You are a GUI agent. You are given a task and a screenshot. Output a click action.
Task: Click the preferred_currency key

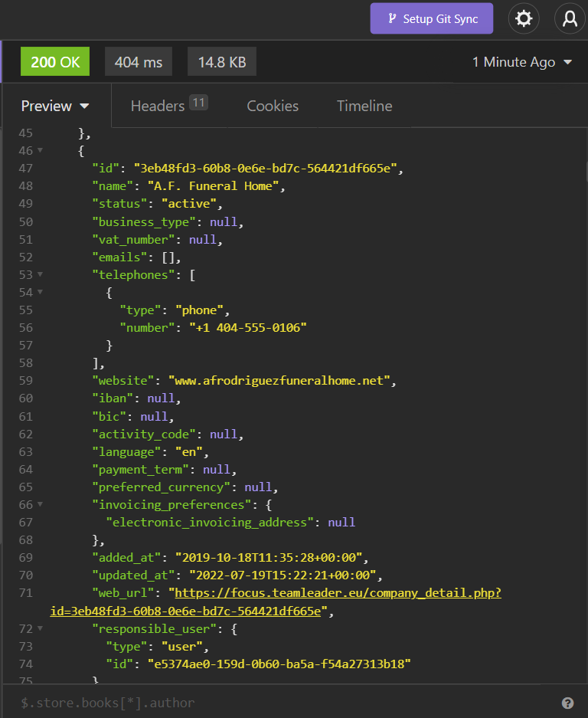click(161, 487)
